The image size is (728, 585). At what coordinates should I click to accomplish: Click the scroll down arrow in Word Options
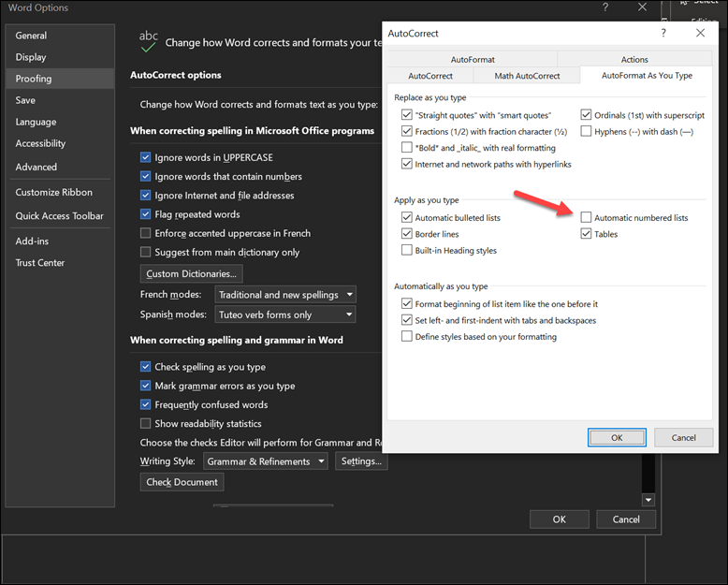pyautogui.click(x=648, y=500)
